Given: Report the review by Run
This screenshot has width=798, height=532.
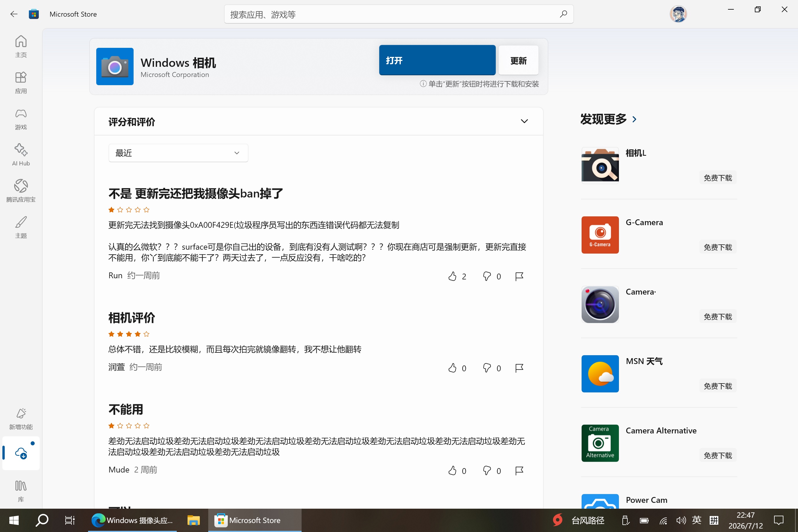Looking at the screenshot, I should click(519, 276).
